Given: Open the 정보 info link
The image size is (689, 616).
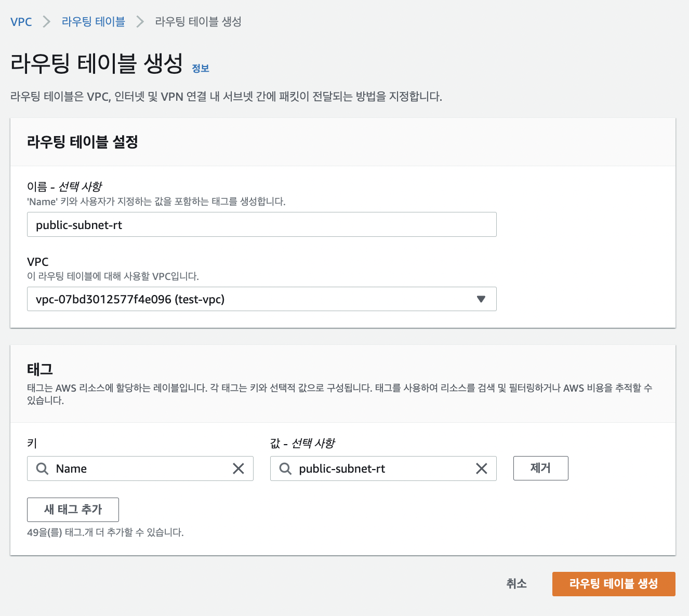Looking at the screenshot, I should [201, 68].
